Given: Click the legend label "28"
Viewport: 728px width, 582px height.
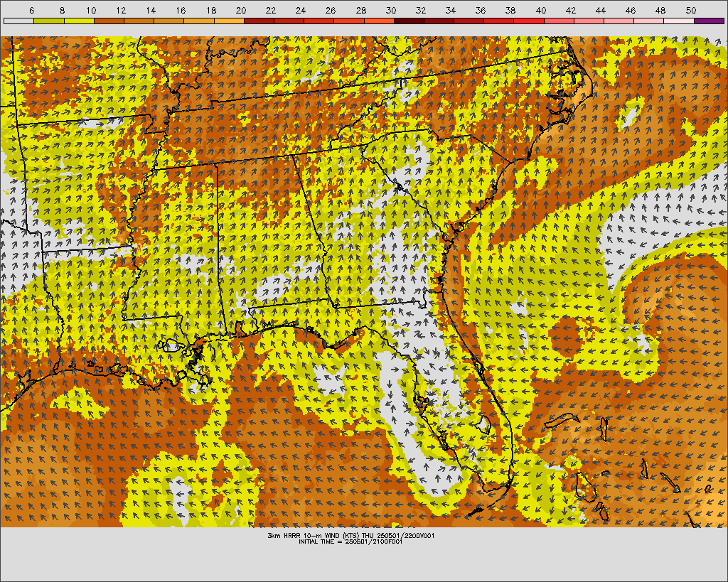Looking at the screenshot, I should tap(360, 10).
